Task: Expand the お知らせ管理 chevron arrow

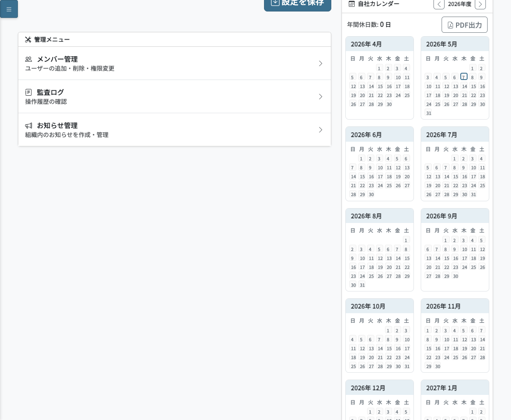Action: pyautogui.click(x=321, y=130)
